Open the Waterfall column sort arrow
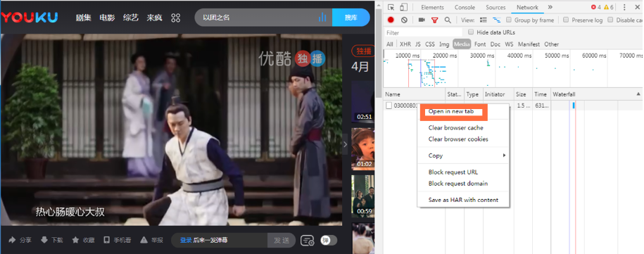 click(x=638, y=94)
